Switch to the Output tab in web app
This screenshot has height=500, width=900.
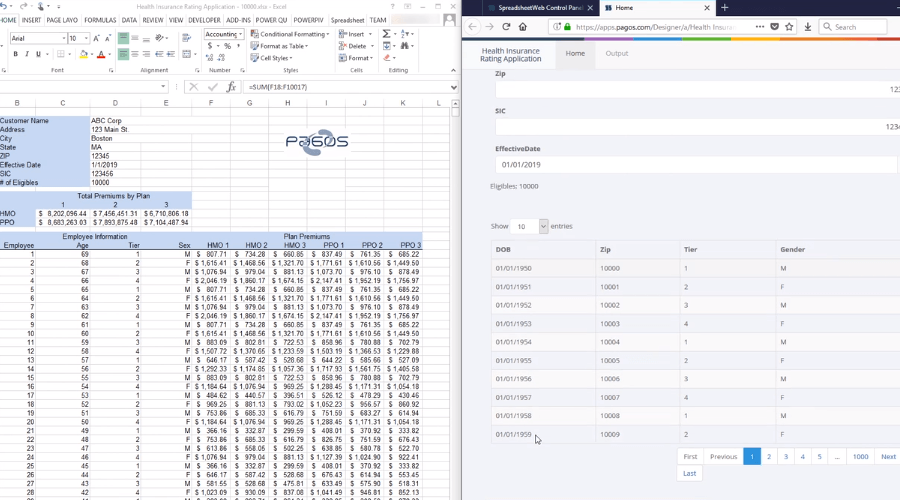(616, 53)
